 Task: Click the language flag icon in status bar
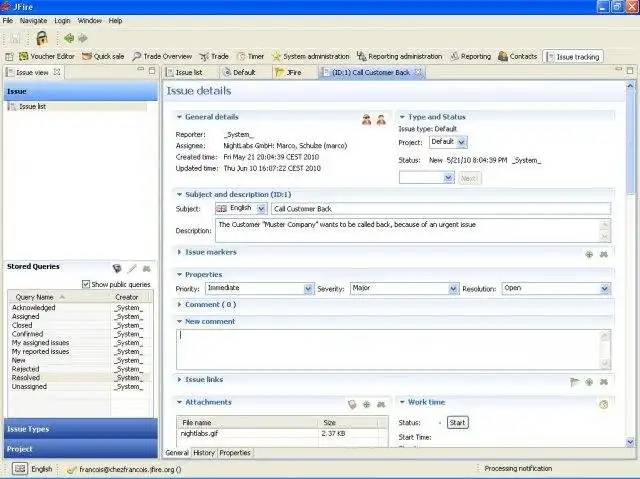pyautogui.click(x=19, y=469)
